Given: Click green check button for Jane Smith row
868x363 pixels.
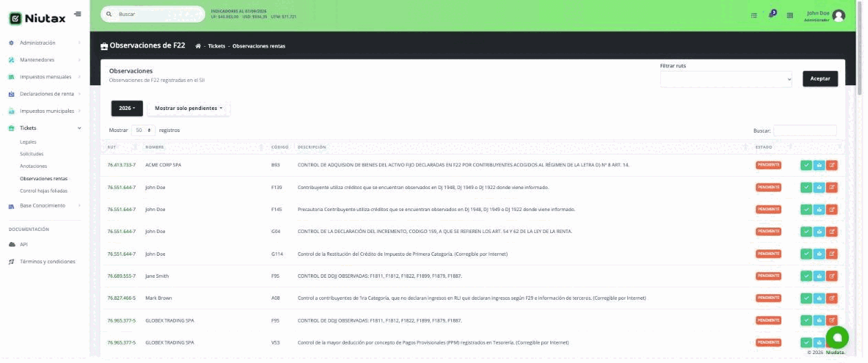Looking at the screenshot, I should (x=806, y=276).
